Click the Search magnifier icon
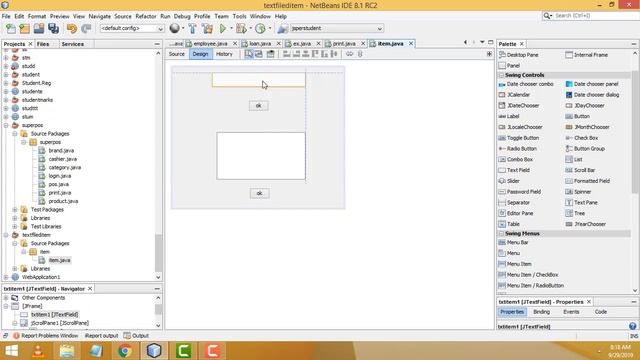The width and height of the screenshot is (640, 360). [547, 16]
